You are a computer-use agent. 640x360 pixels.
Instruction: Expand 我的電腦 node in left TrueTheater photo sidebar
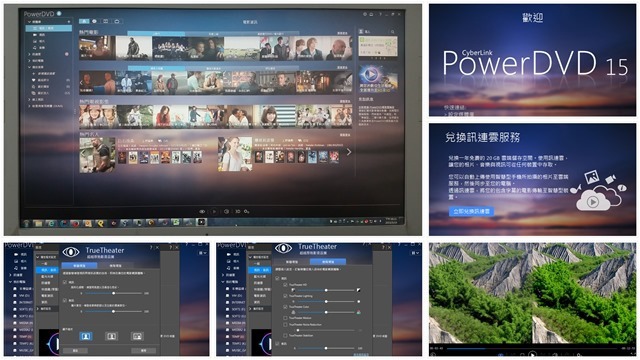(11, 282)
